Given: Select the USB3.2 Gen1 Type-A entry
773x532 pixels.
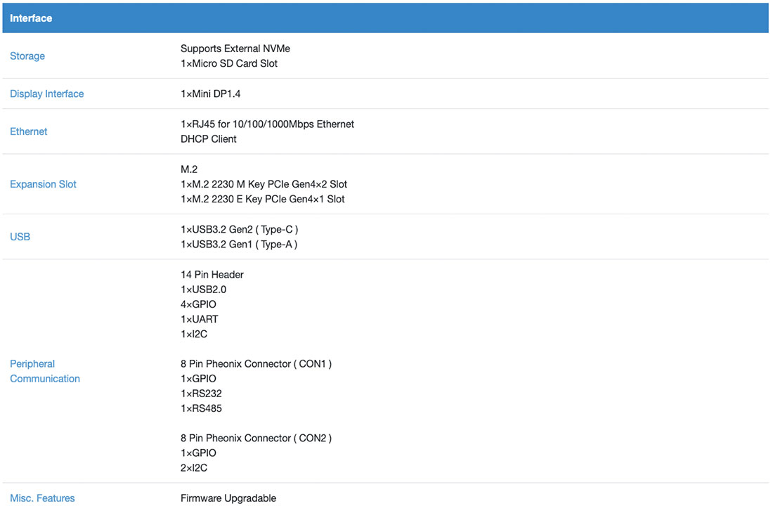Looking at the screenshot, I should 238,245.
